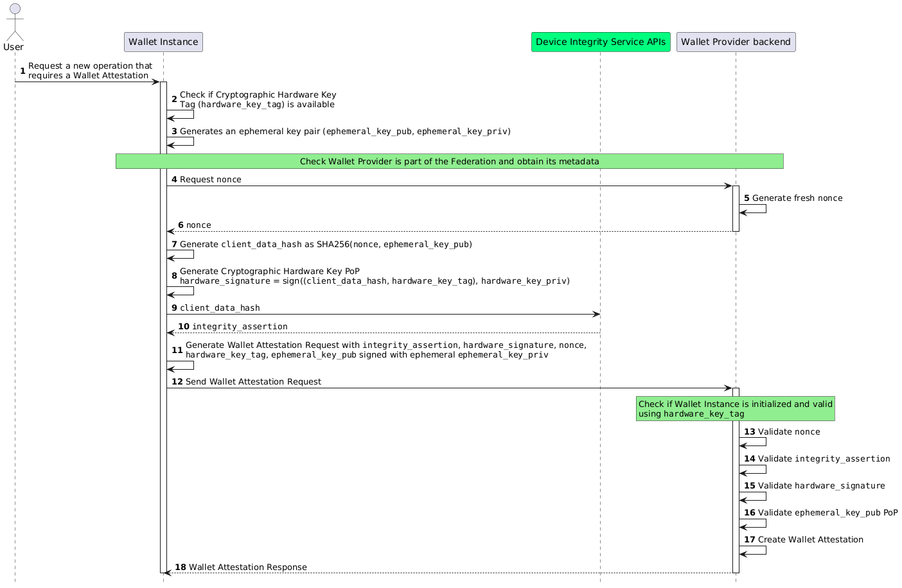Click the green Federation metadata check banner
902x588 pixels.
pos(449,162)
